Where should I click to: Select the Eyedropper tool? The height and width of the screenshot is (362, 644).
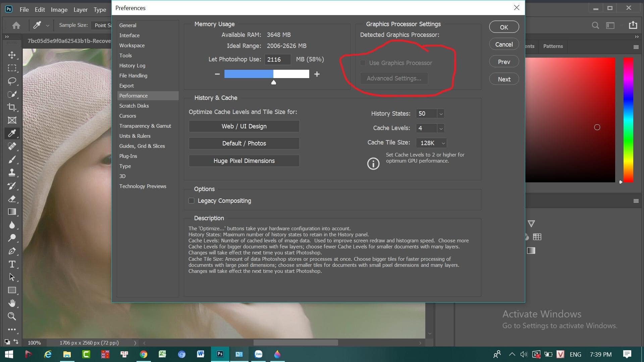tap(12, 133)
